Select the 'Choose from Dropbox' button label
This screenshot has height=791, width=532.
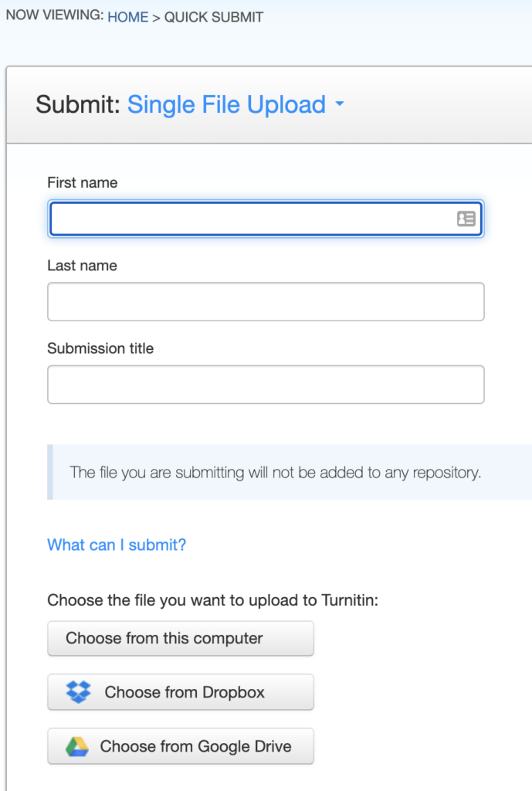pos(185,692)
